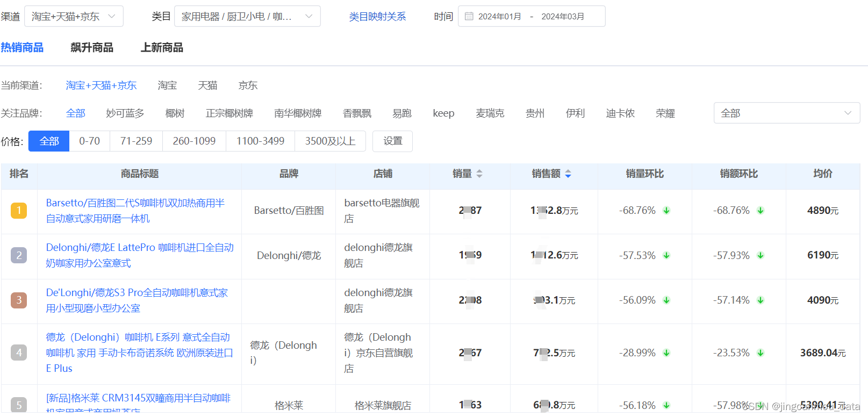The height and width of the screenshot is (417, 868).
Task: Filter by brand 荣耀
Action: [x=665, y=113]
